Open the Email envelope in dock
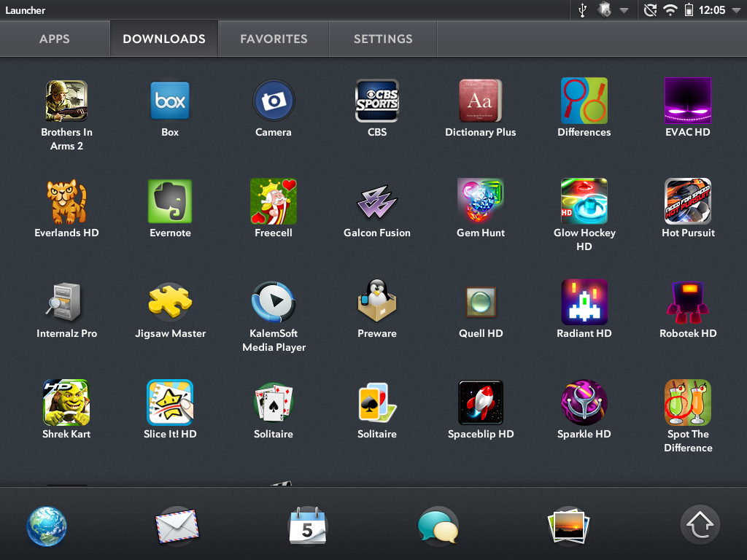This screenshot has height=560, width=747. [x=177, y=526]
